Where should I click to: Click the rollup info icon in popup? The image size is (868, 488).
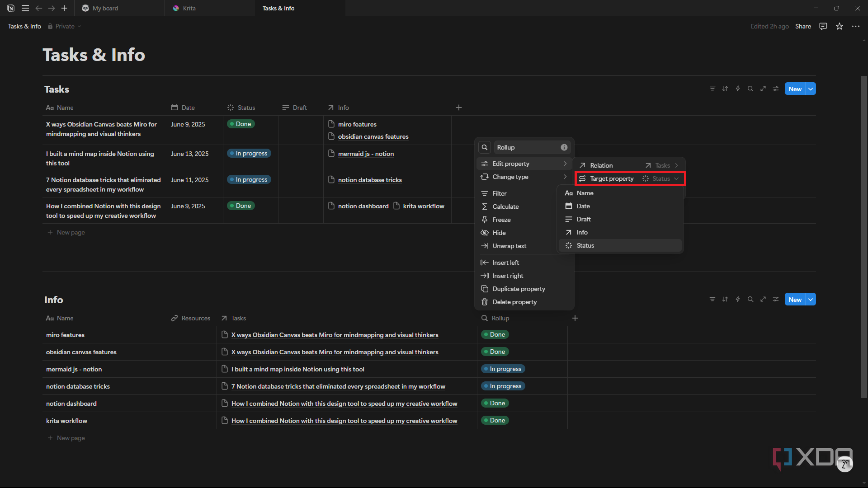coord(564,147)
